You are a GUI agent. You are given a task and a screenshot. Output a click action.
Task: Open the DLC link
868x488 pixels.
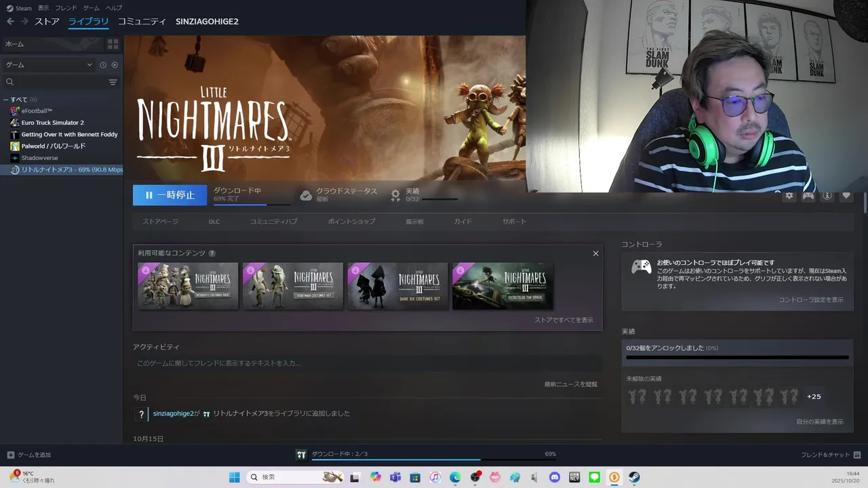point(214,222)
